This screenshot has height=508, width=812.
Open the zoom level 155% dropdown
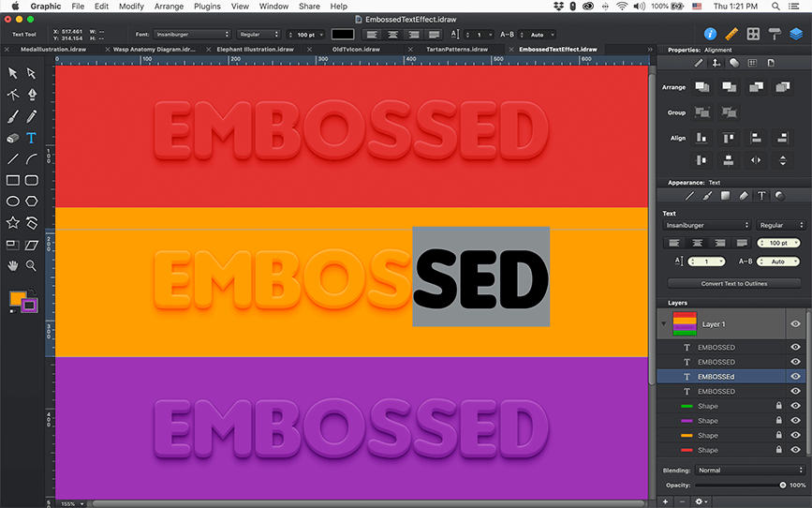coord(72,503)
